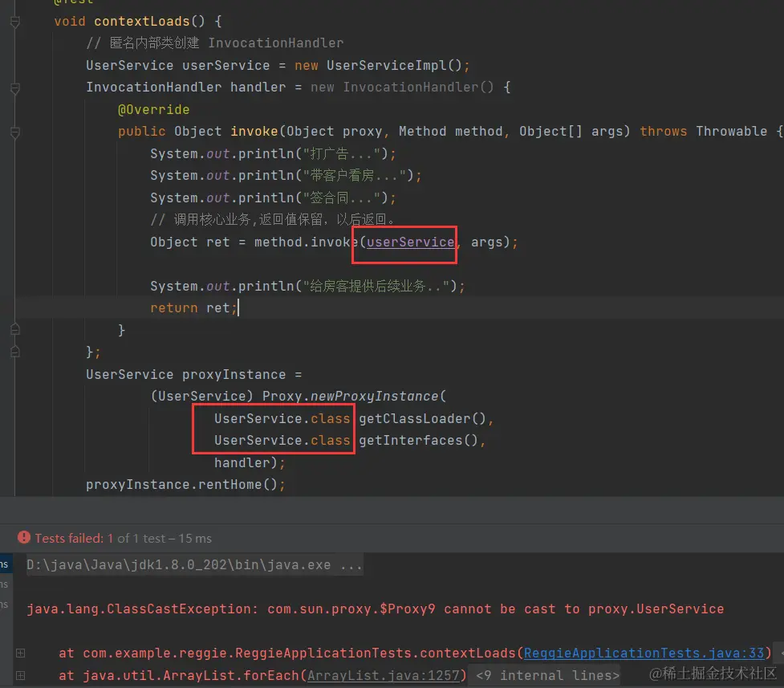Click the "Throwable" exception type
This screenshot has width=784, height=688.
coord(732,132)
